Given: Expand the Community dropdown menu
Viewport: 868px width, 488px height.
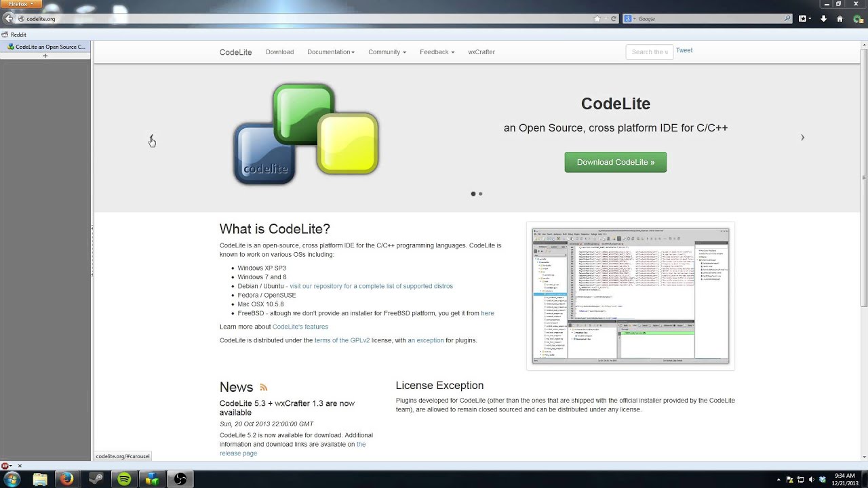Looking at the screenshot, I should tap(387, 52).
